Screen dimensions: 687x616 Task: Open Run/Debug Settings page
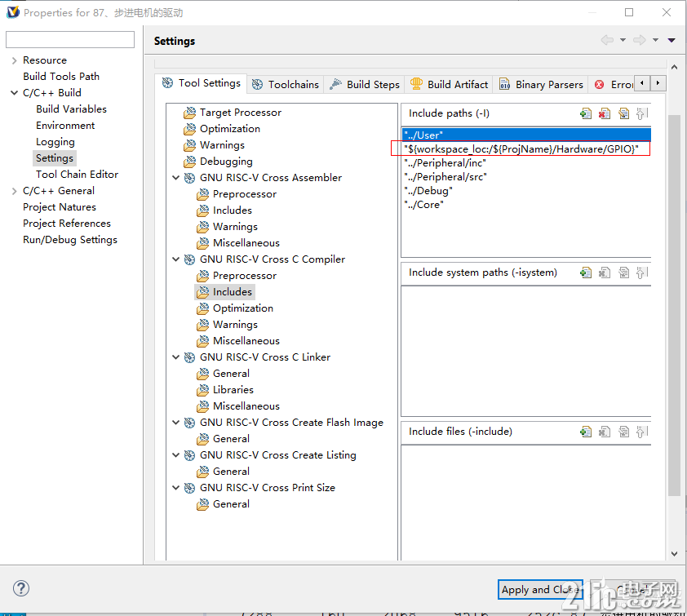click(x=70, y=240)
